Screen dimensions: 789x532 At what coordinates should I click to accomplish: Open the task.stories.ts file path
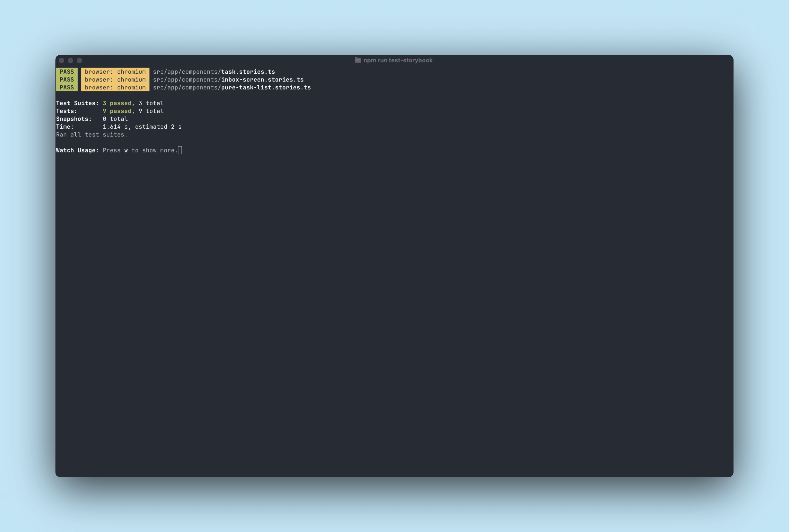(214, 72)
